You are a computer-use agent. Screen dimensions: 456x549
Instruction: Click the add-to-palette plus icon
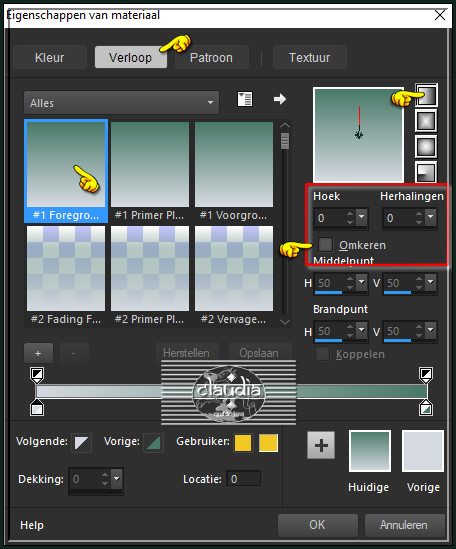tap(321, 445)
